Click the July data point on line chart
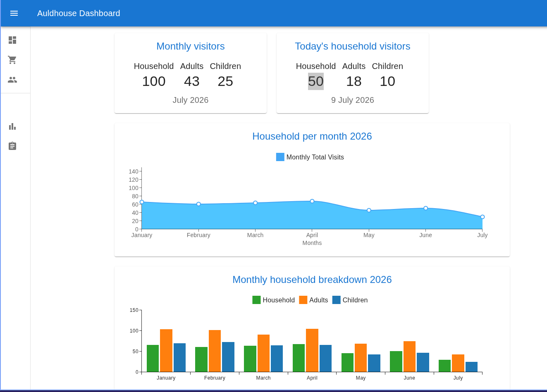The height and width of the screenshot is (392, 547). coord(483,217)
